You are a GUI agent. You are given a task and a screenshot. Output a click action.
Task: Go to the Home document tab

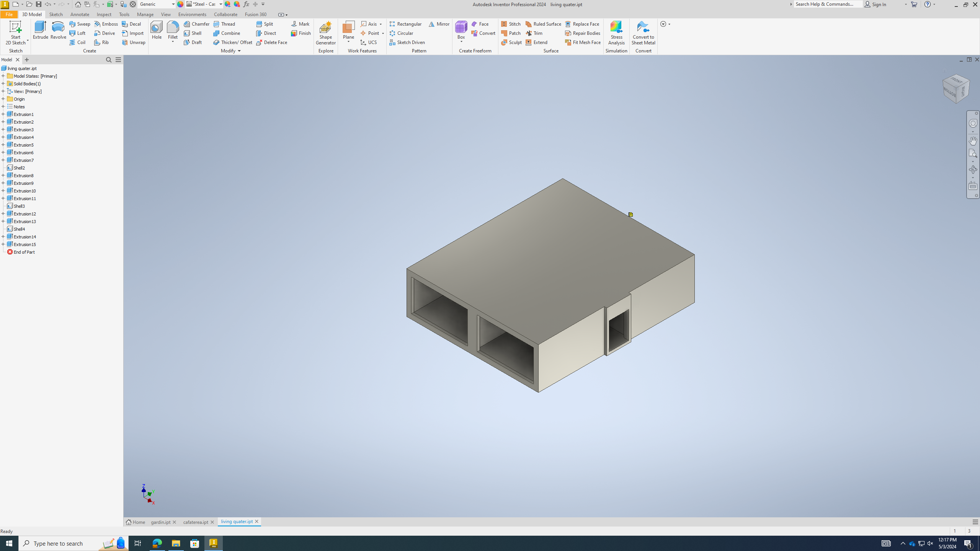pos(136,522)
